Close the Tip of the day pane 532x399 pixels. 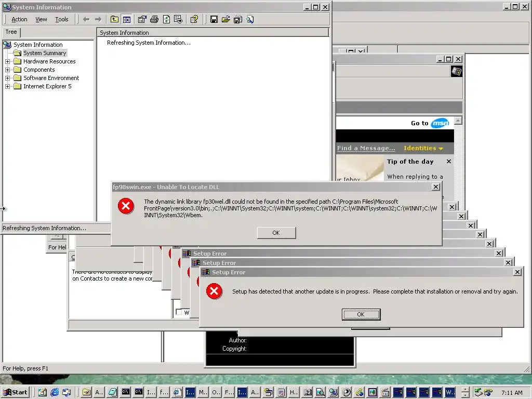tap(449, 162)
